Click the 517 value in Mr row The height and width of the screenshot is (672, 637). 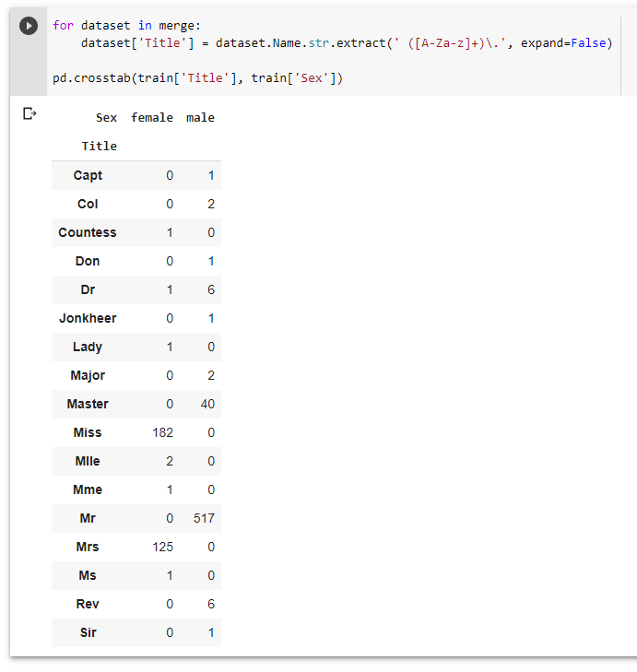click(204, 518)
